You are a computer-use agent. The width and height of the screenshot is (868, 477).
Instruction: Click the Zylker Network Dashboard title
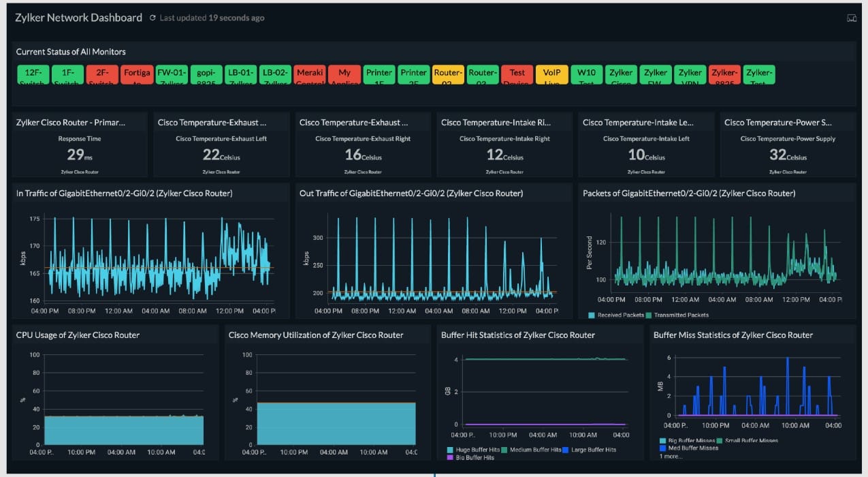[x=79, y=18]
